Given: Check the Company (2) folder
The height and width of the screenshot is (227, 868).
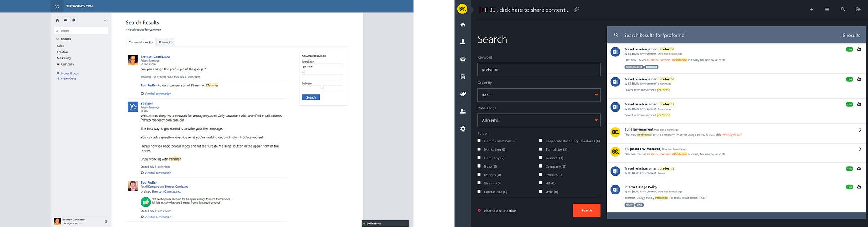Looking at the screenshot, I should click(479, 158).
